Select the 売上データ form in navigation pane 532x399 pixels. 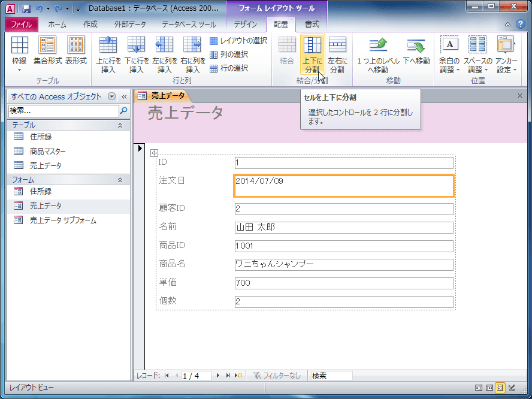68,206
